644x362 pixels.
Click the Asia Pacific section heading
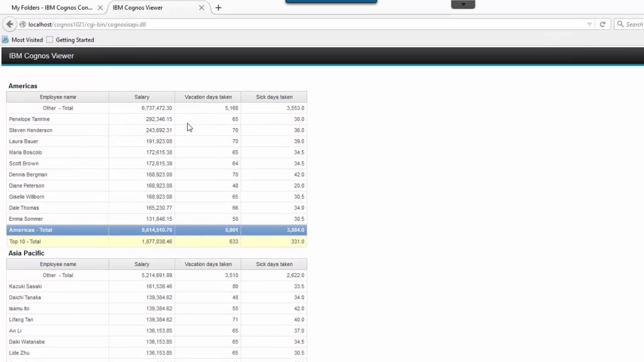pyautogui.click(x=26, y=253)
